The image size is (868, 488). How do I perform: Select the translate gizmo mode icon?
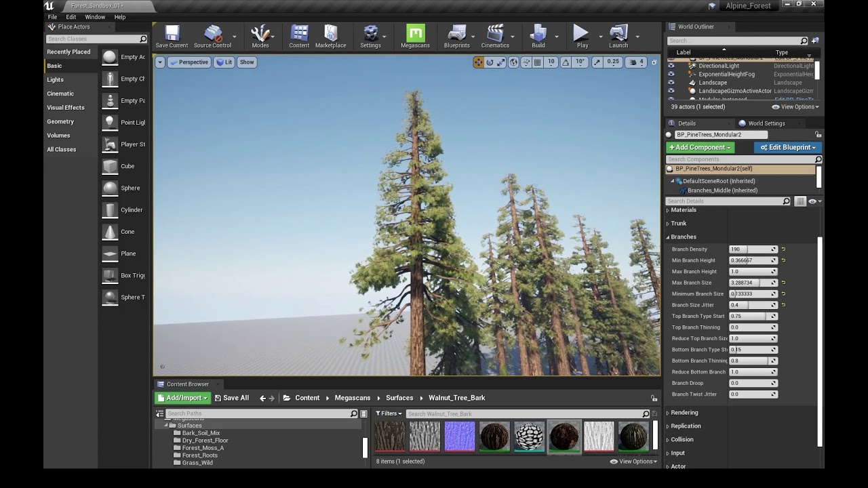(479, 62)
